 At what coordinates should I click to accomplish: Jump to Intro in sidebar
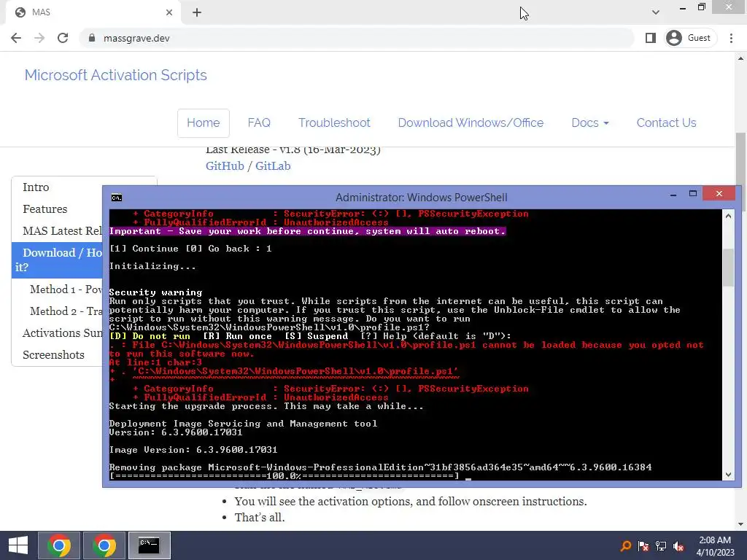36,187
